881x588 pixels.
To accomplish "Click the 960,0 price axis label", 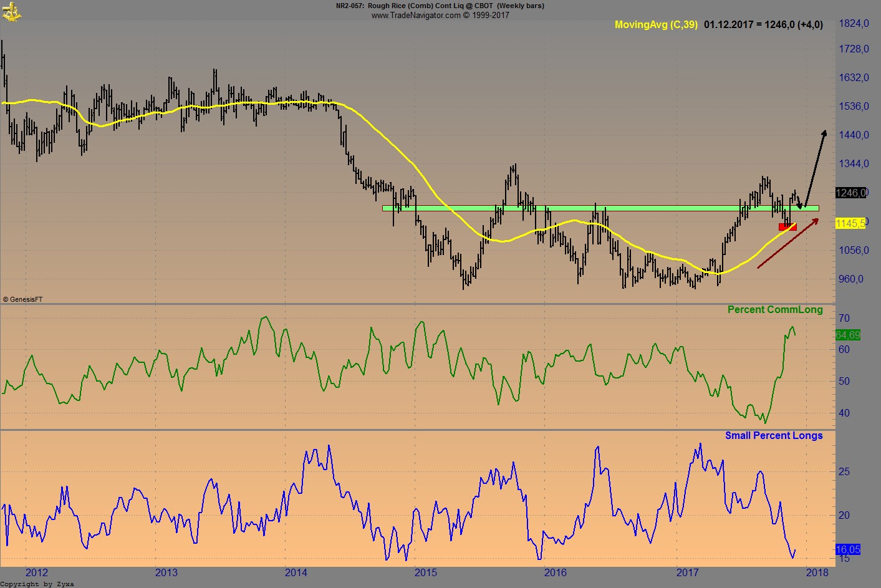I will click(x=851, y=279).
